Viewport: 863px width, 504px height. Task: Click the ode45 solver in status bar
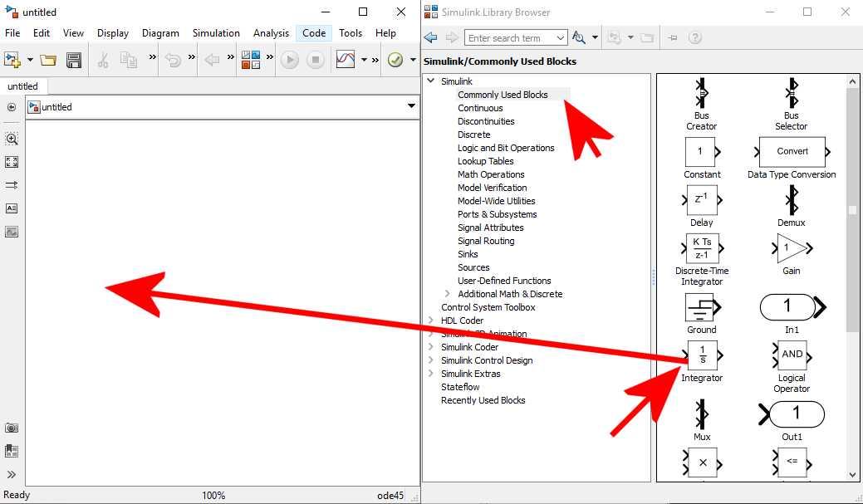(x=390, y=495)
